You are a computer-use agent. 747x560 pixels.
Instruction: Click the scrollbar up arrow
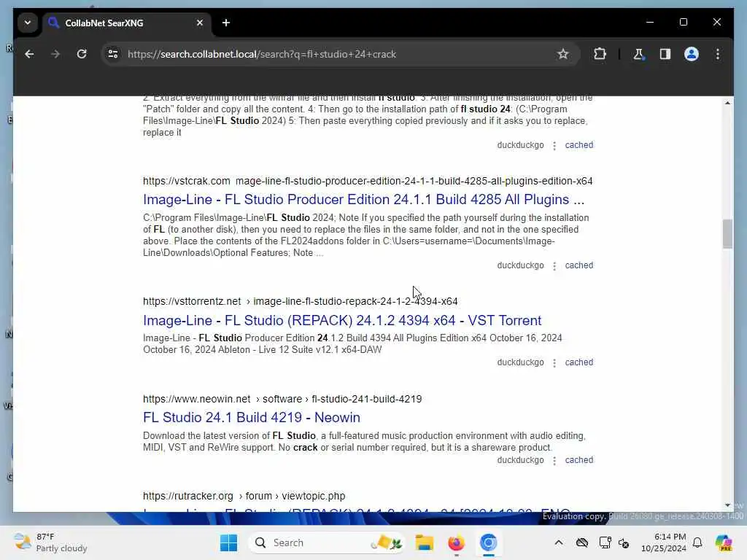coord(727,103)
